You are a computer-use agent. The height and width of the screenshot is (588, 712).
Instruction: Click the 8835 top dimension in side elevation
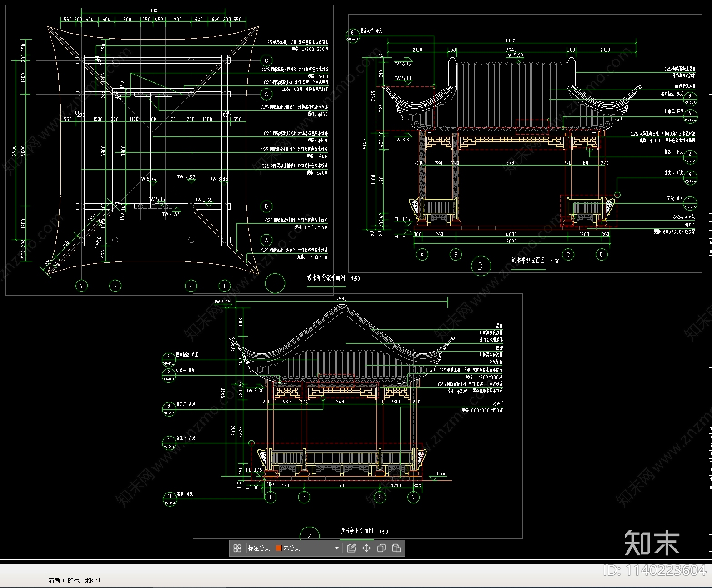pyautogui.click(x=511, y=40)
